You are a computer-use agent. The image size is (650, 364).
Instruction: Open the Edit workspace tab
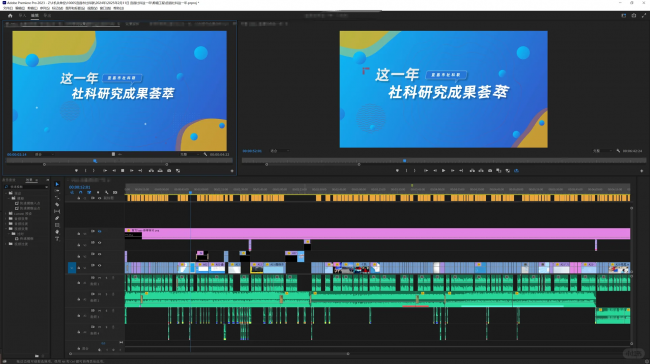coord(35,16)
